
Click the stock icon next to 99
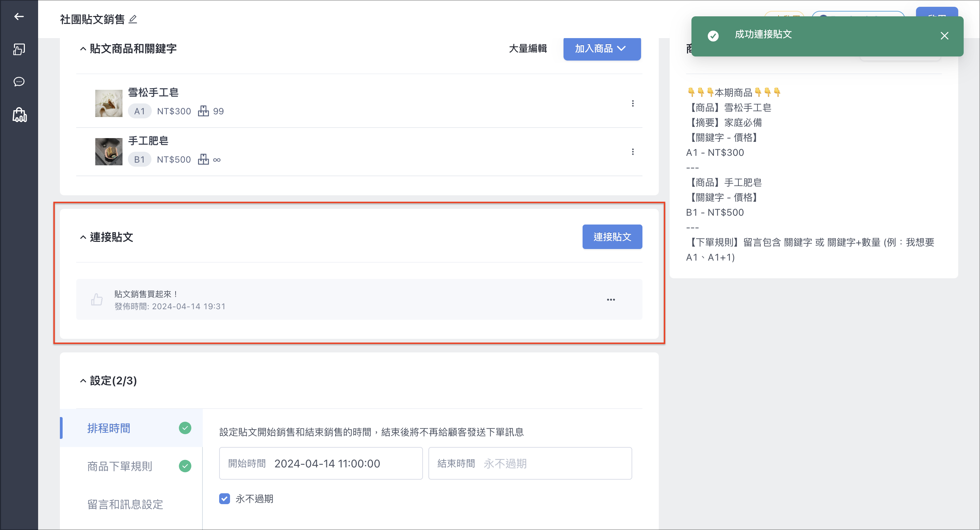[203, 111]
